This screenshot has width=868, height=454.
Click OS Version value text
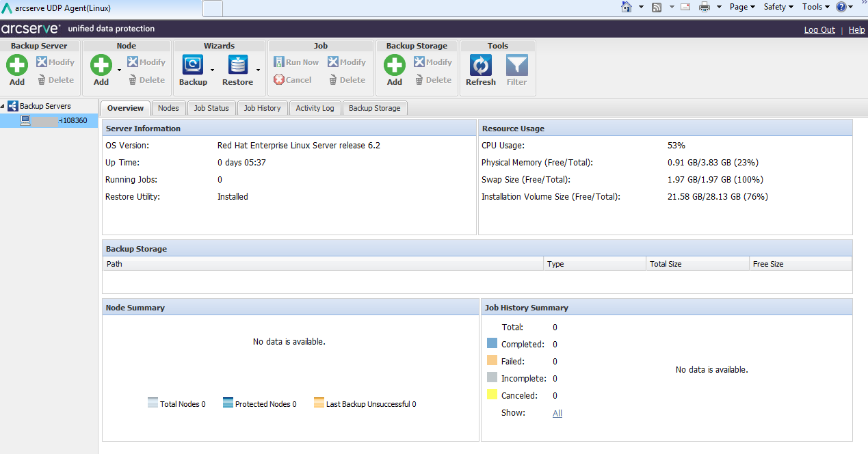coord(299,146)
